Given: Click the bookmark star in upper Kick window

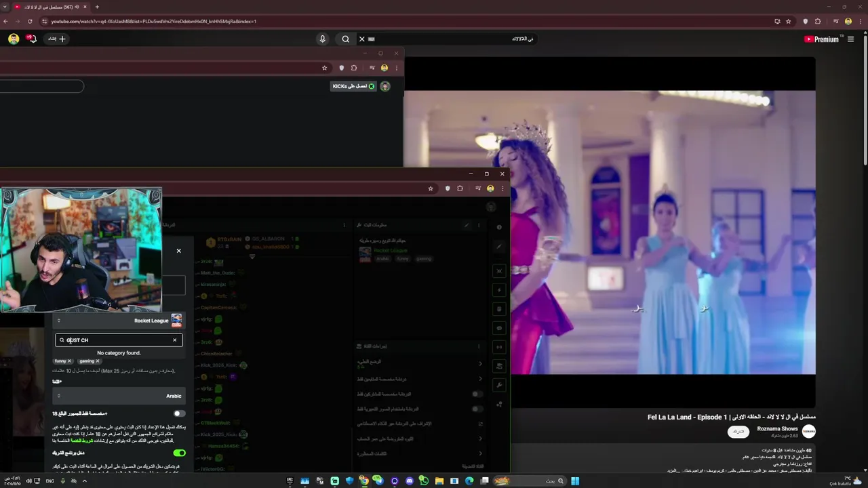Looking at the screenshot, I should point(325,68).
